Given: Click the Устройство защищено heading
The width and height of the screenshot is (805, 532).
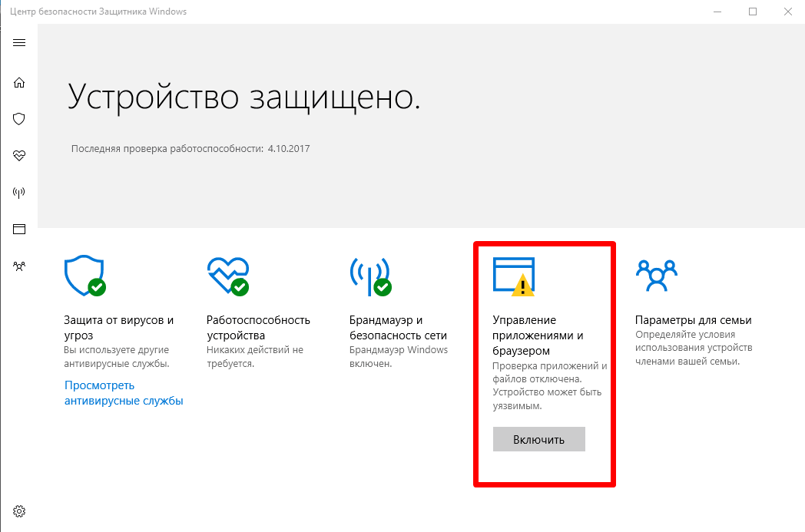Looking at the screenshot, I should tap(244, 97).
